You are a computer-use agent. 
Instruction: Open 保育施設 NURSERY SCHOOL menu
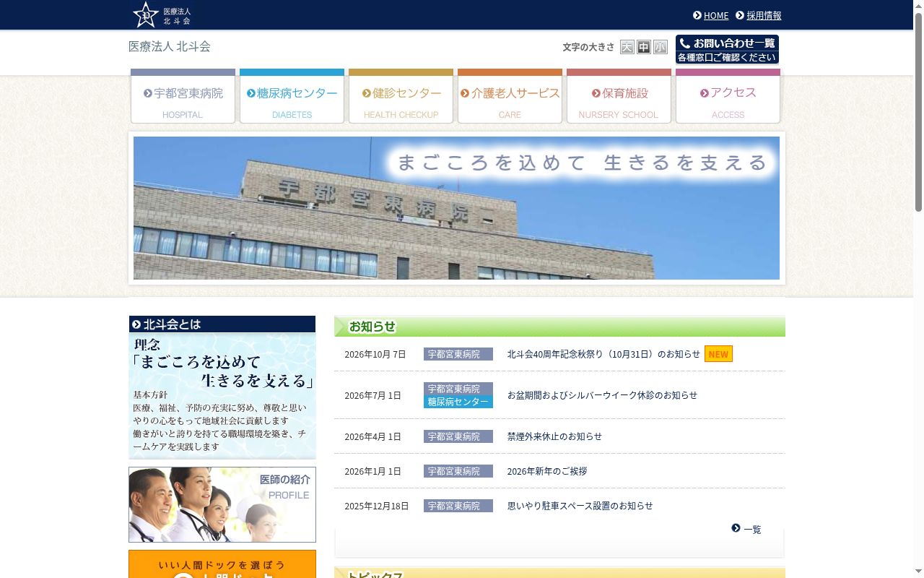[619, 96]
